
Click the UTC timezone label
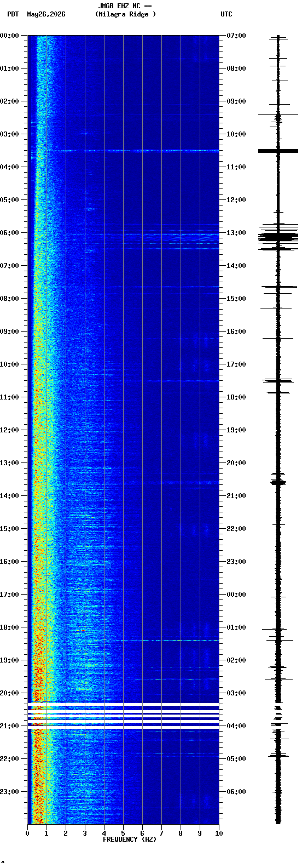[226, 14]
